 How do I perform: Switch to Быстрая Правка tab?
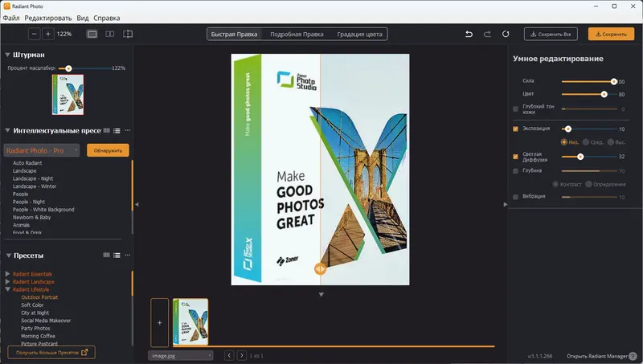click(x=234, y=34)
